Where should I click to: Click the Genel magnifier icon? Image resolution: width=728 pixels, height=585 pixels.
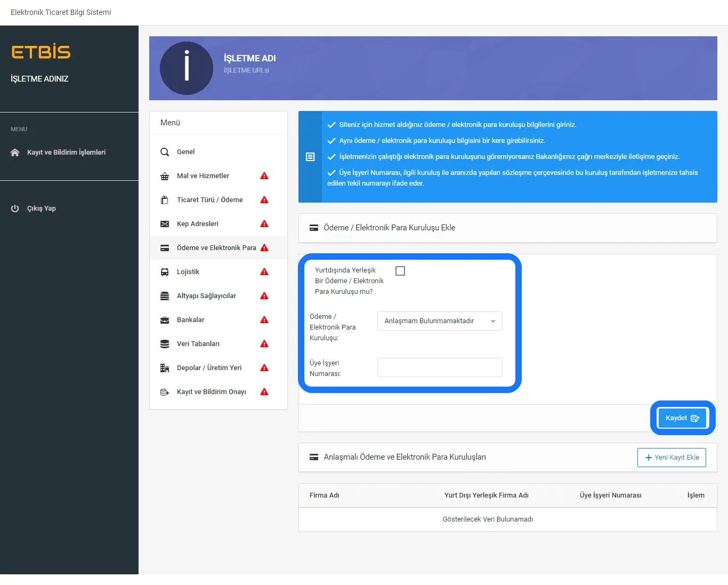[165, 152]
